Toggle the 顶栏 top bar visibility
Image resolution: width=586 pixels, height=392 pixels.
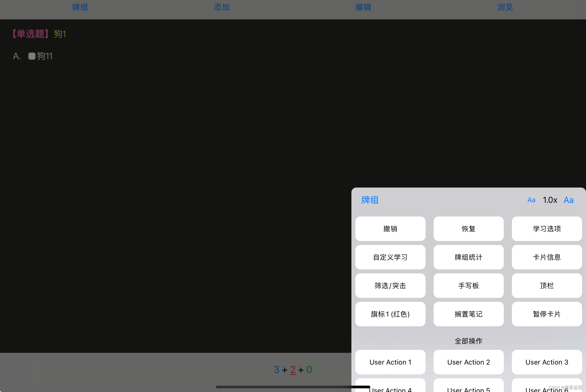click(546, 286)
